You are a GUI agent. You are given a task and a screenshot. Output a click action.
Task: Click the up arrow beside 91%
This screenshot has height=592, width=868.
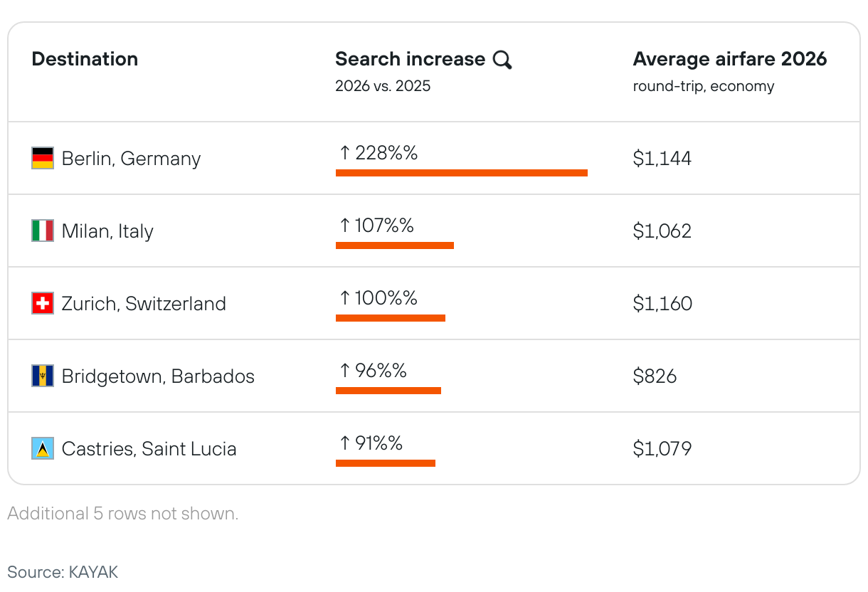(x=345, y=443)
